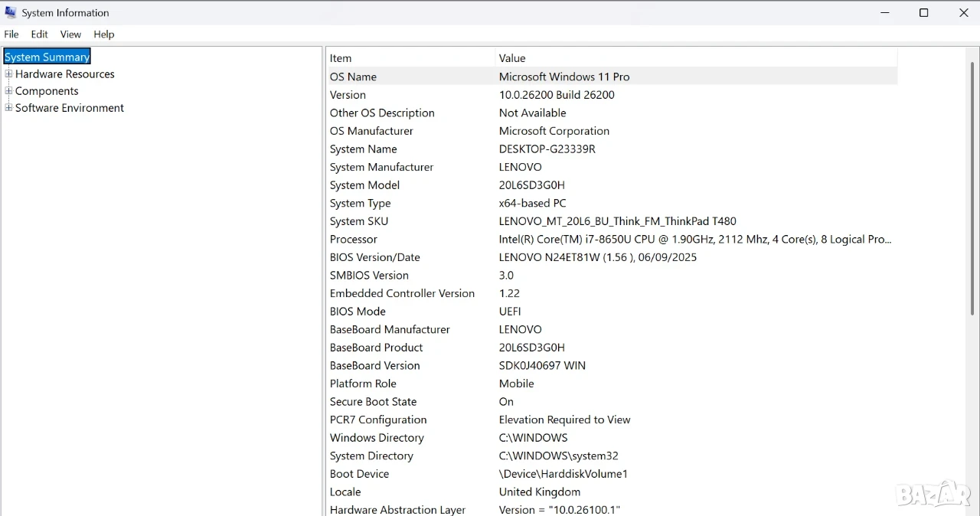The width and height of the screenshot is (980, 516).
Task: Select the BaseBoard Product row
Action: (x=612, y=348)
